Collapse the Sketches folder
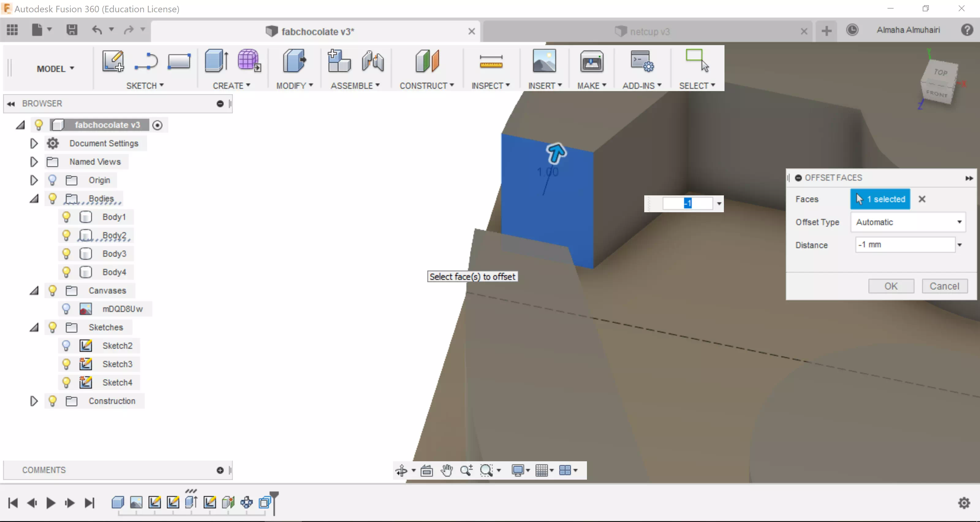Viewport: 980px width, 522px height. [34, 328]
